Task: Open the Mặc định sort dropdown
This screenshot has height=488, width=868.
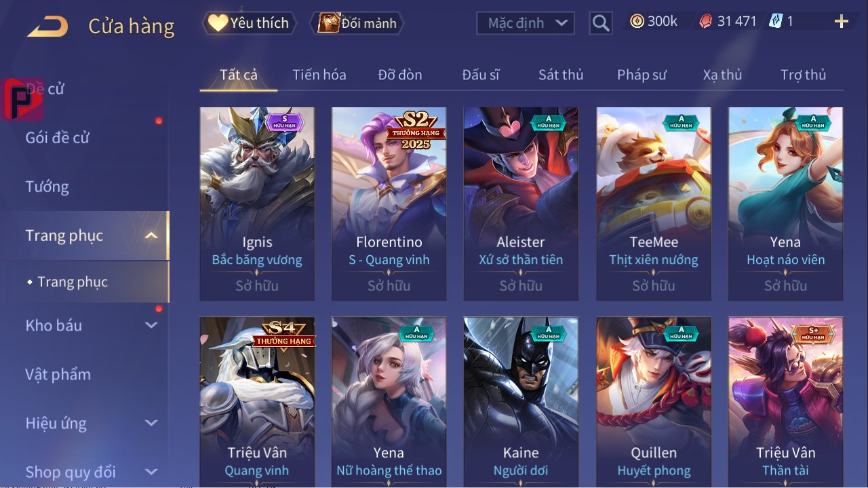Action: 526,23
